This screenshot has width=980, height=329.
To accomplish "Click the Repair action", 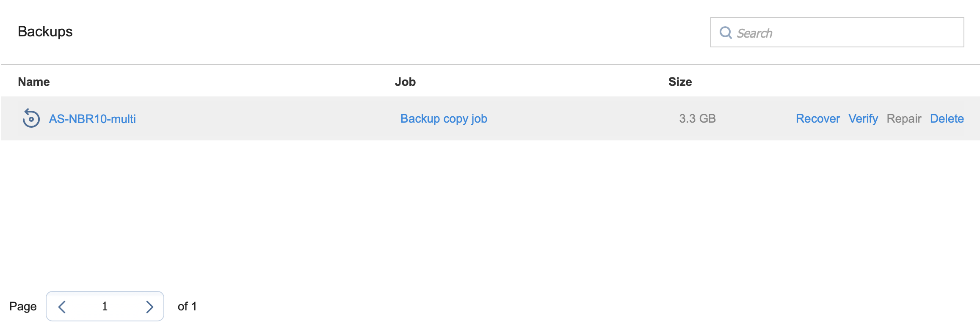I will (904, 119).
